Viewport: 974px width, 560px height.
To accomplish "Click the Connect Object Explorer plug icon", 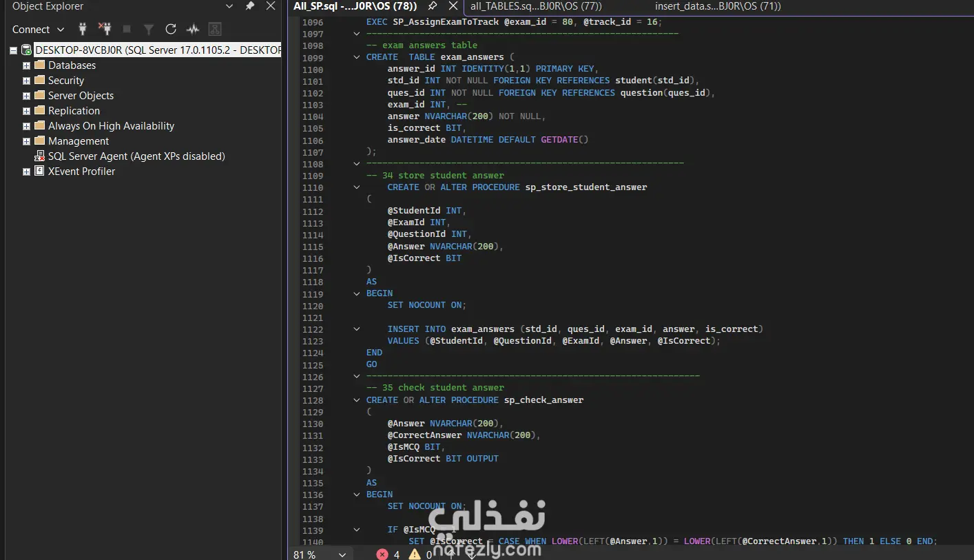I will coord(83,29).
